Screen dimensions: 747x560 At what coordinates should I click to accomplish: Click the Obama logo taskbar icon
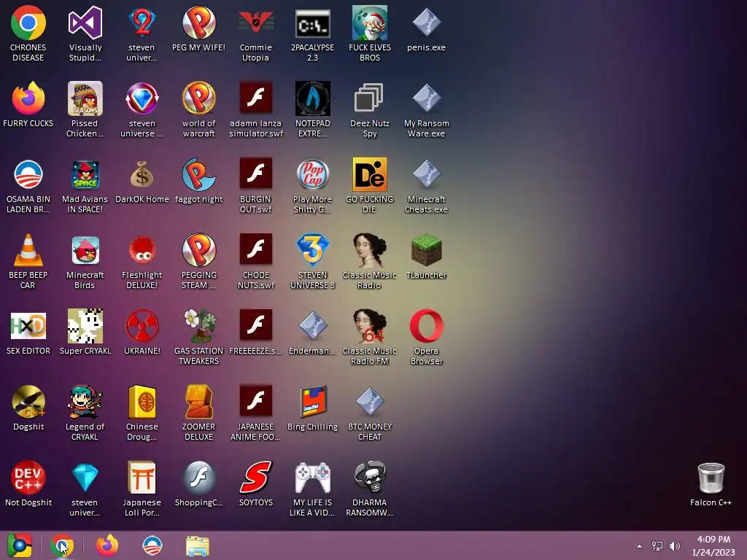(152, 545)
